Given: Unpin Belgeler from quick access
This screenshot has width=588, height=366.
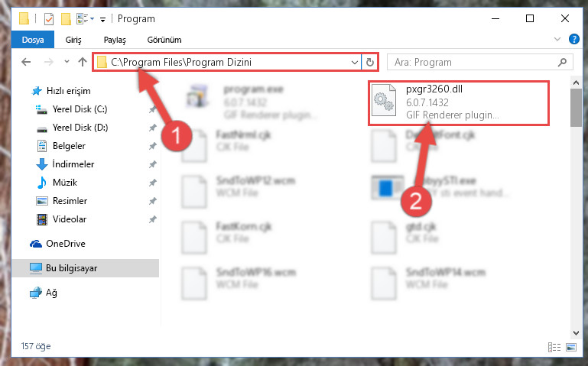Looking at the screenshot, I should click(x=153, y=146).
